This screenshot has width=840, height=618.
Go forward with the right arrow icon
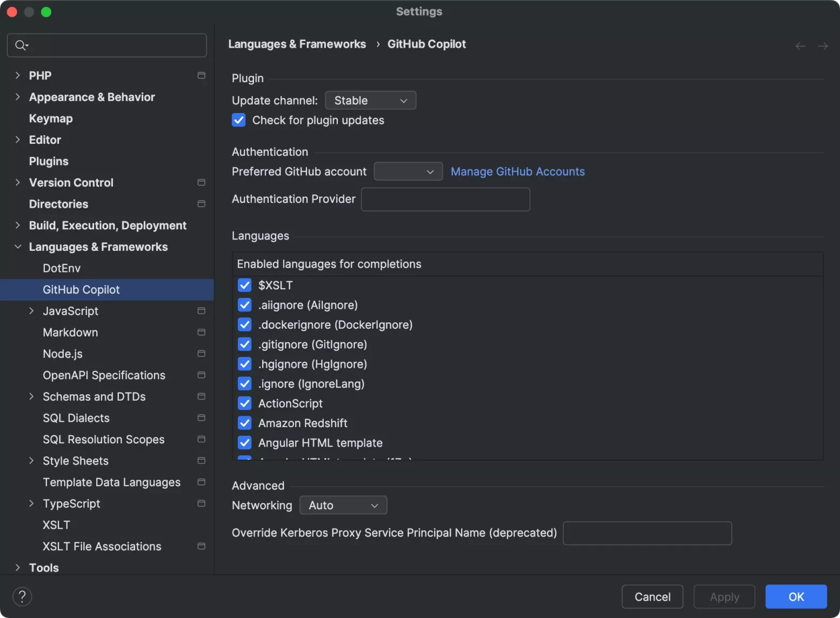pos(823,46)
